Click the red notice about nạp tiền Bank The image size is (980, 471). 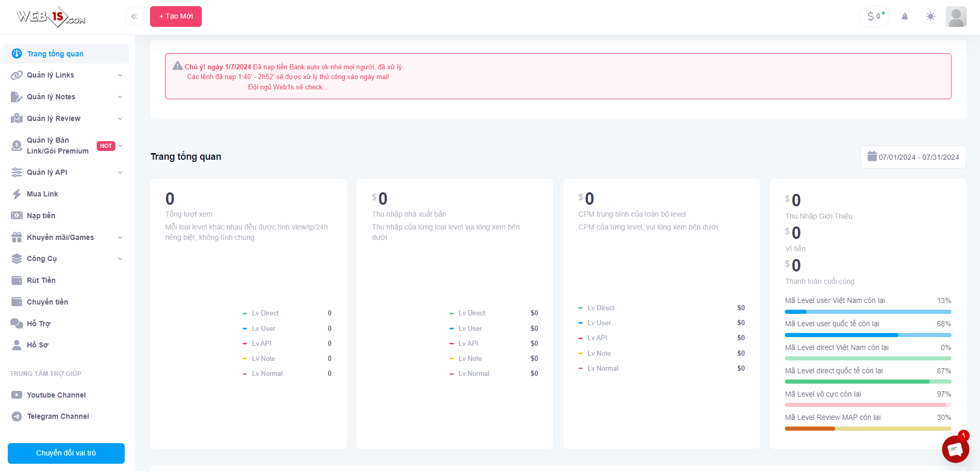point(558,77)
